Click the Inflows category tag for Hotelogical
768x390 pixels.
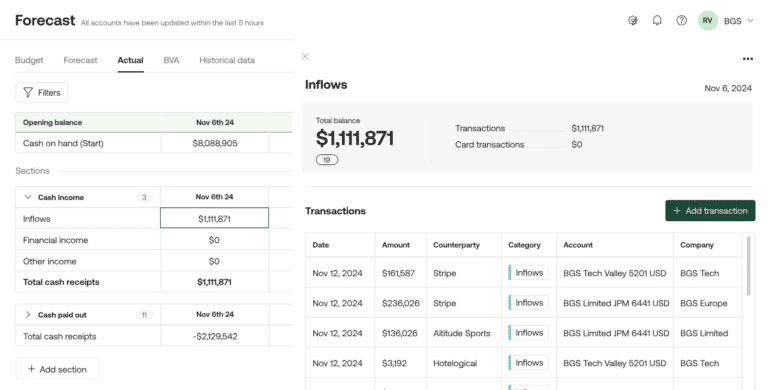point(528,363)
